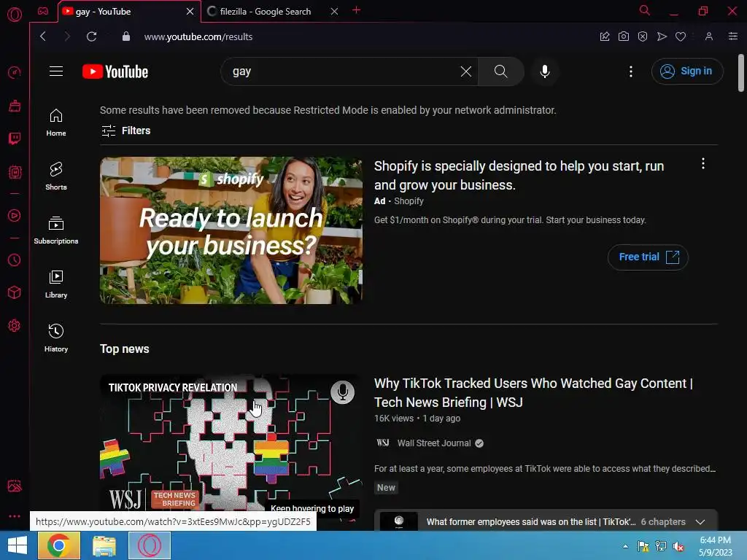Open History in the YouTube sidebar
747x560 pixels.
(55, 338)
